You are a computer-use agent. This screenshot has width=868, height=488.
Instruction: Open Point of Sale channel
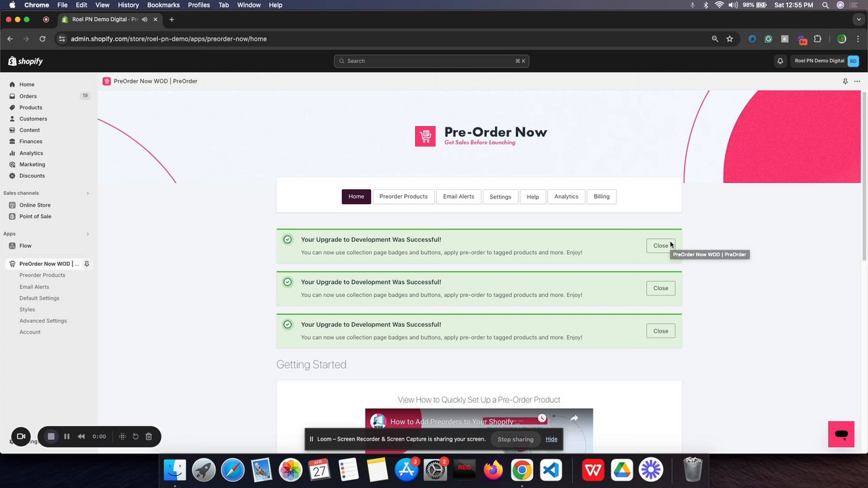point(35,216)
